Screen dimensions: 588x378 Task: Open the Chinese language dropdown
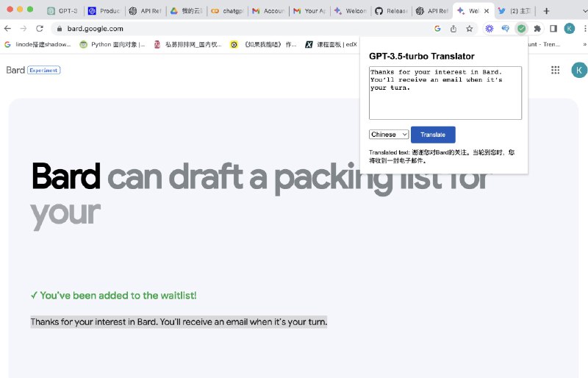point(389,135)
